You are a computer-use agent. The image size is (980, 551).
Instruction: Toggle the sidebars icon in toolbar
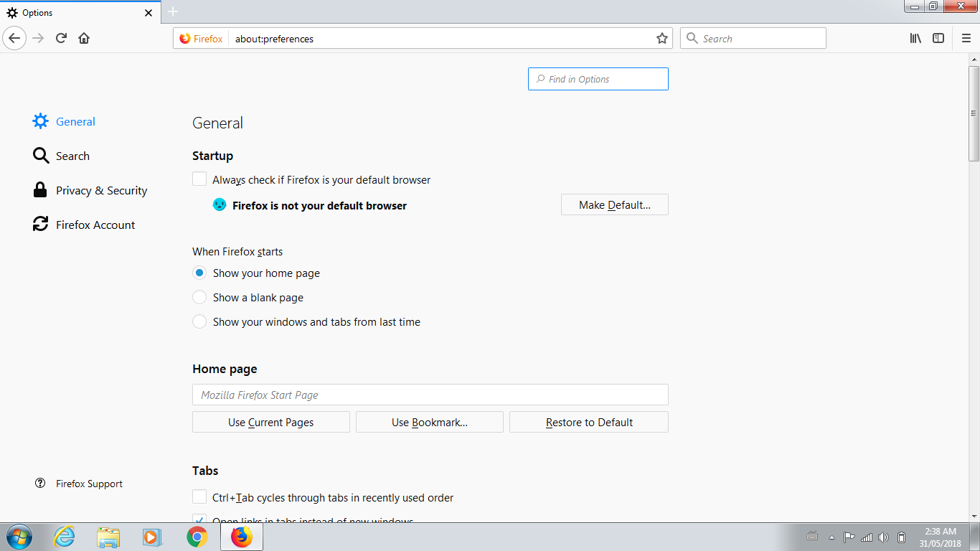938,38
